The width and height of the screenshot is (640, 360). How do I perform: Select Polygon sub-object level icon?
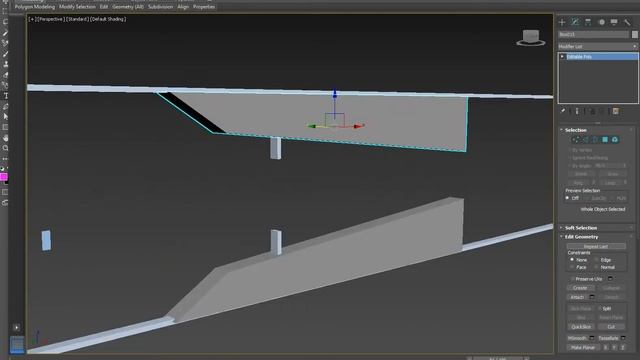tap(605, 140)
